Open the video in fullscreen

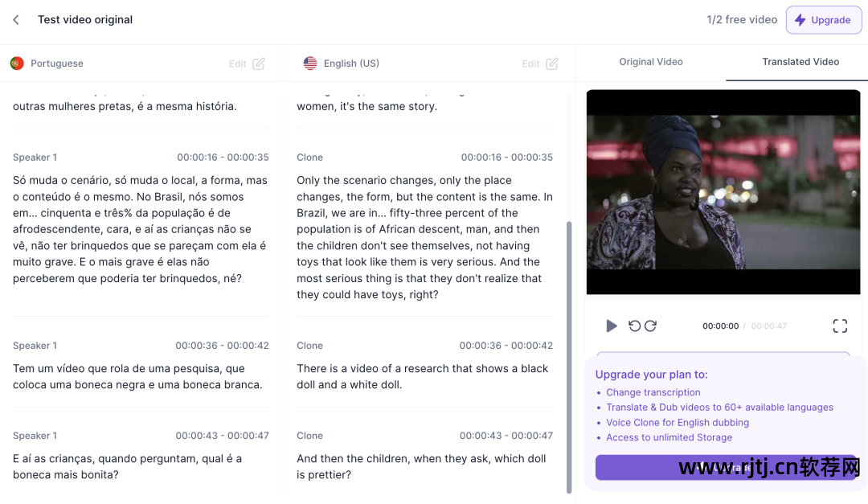pyautogui.click(x=840, y=326)
